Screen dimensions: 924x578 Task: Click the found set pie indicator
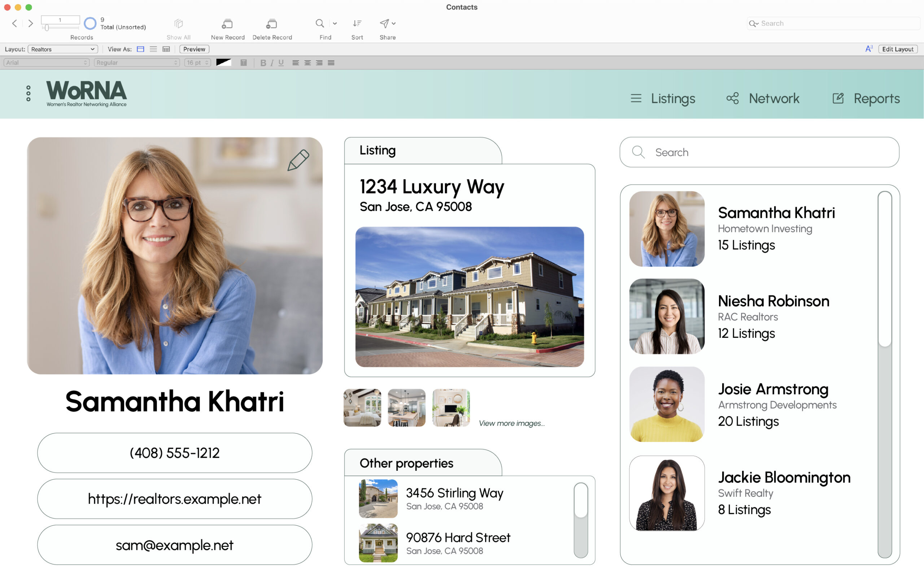90,23
